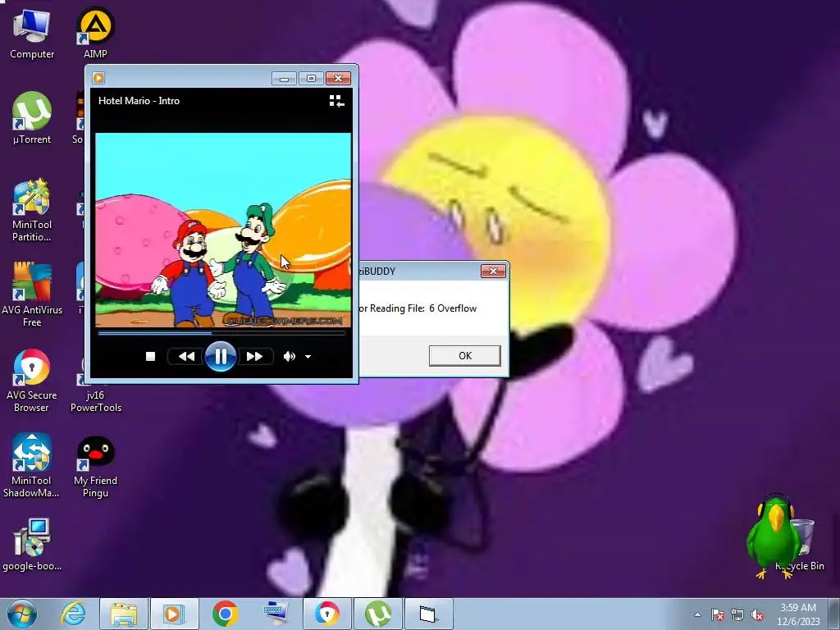Open Action Center flag icon

tap(718, 614)
